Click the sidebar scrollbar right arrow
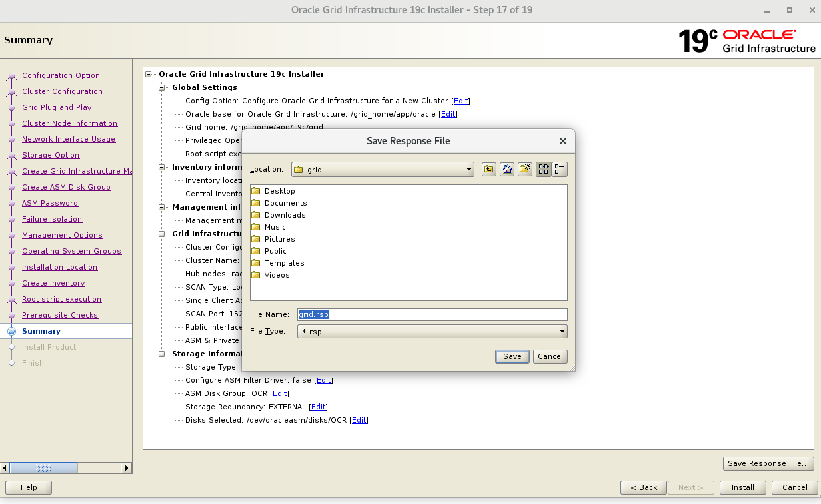 127,468
